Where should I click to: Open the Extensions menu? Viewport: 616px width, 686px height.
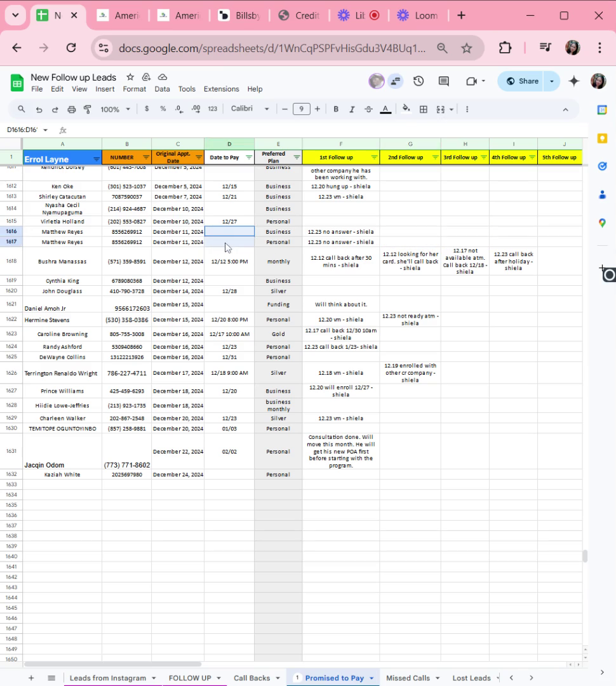click(x=222, y=89)
